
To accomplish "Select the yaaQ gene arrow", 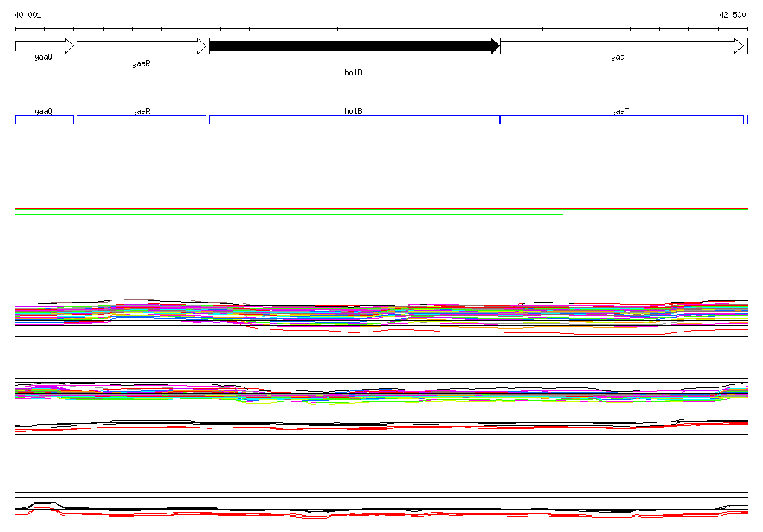I will coord(44,46).
